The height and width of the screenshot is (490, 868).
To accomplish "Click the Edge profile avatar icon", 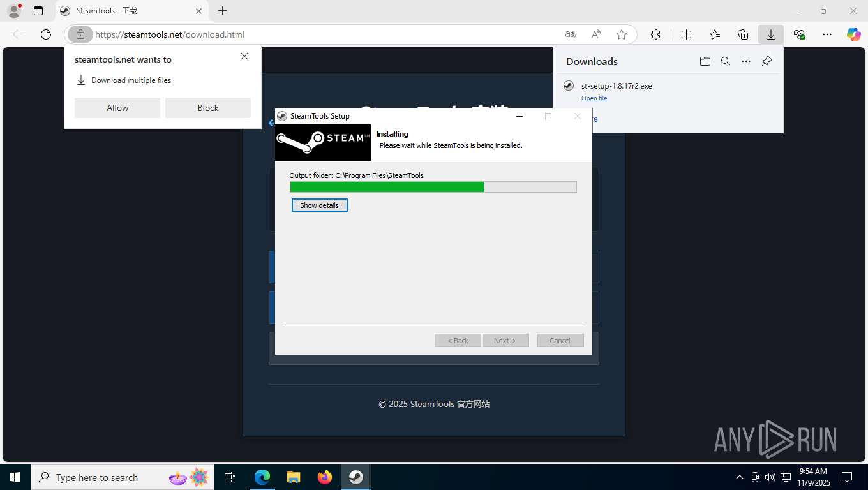I will pyautogui.click(x=13, y=11).
